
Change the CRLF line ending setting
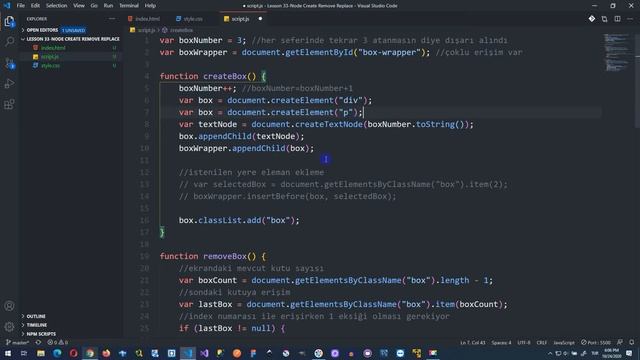542,342
